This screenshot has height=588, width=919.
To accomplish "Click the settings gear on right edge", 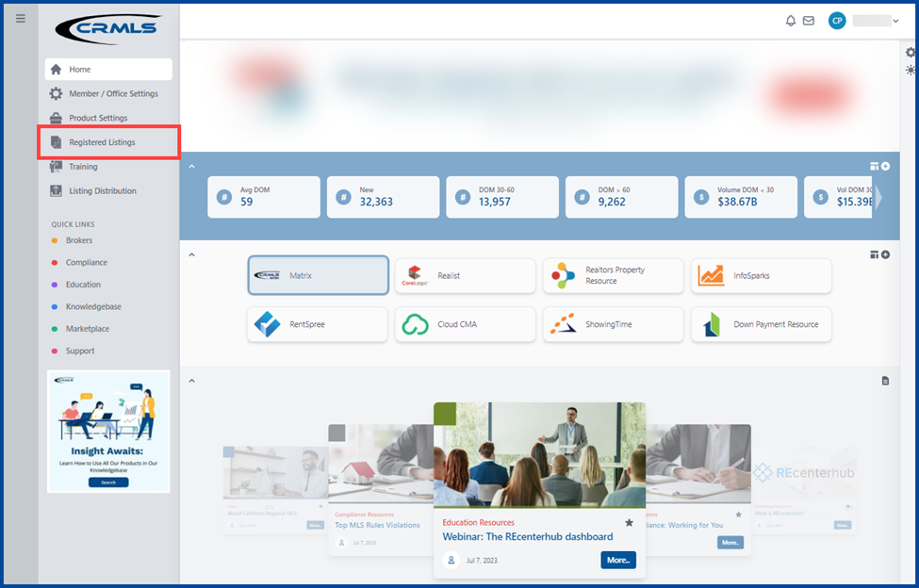I will [x=911, y=53].
